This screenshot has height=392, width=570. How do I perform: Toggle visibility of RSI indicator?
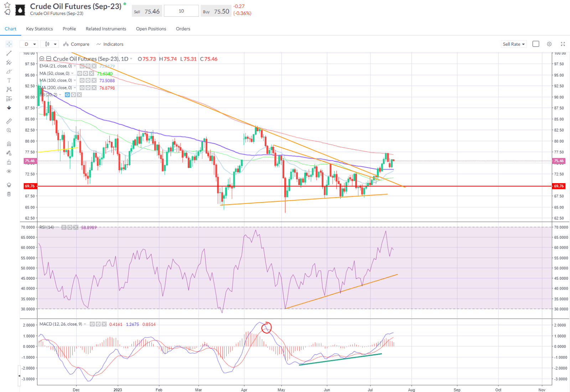point(64,227)
